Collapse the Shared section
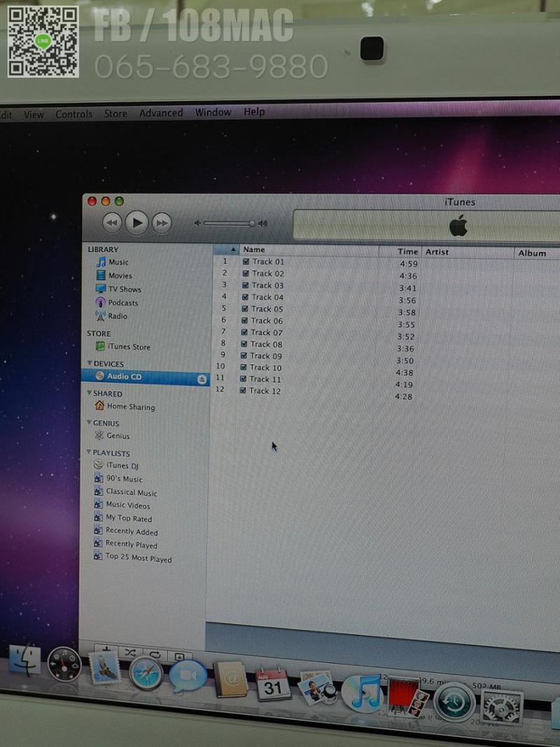Screen dimensions: 560x747 click(x=89, y=393)
